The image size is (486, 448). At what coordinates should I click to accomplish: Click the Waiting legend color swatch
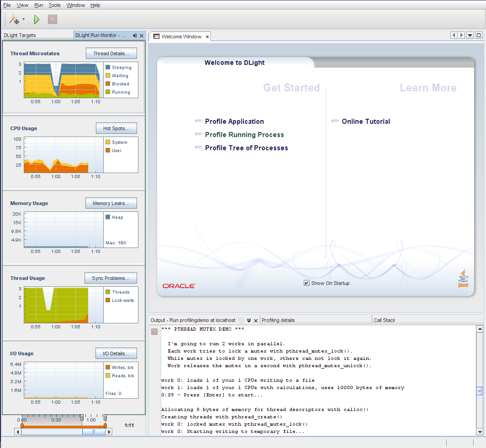click(108, 75)
